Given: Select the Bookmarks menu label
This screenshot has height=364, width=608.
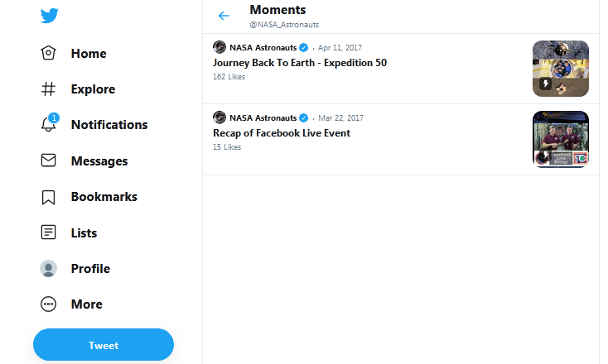Looking at the screenshot, I should pyautogui.click(x=104, y=197).
